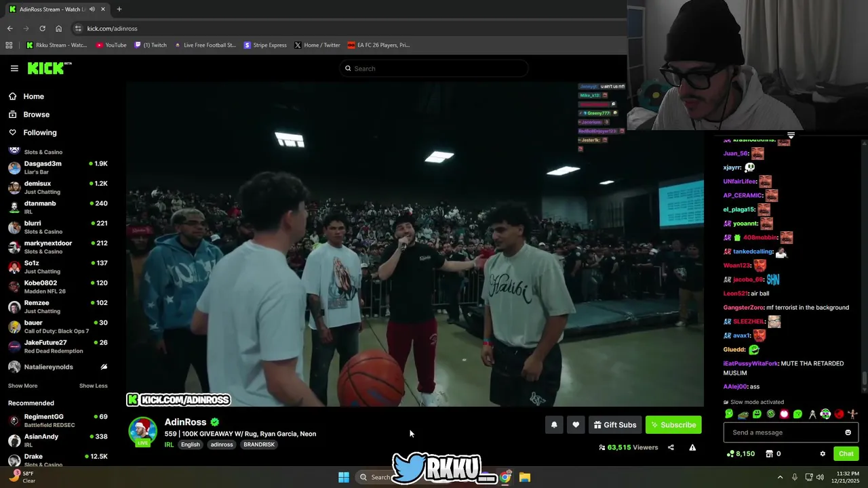
Task: Open the EA FC 26 Players bookmark
Action: click(x=378, y=45)
